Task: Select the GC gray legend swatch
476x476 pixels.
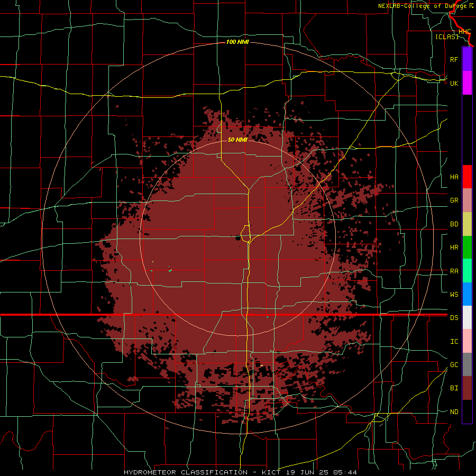Action: (467, 364)
